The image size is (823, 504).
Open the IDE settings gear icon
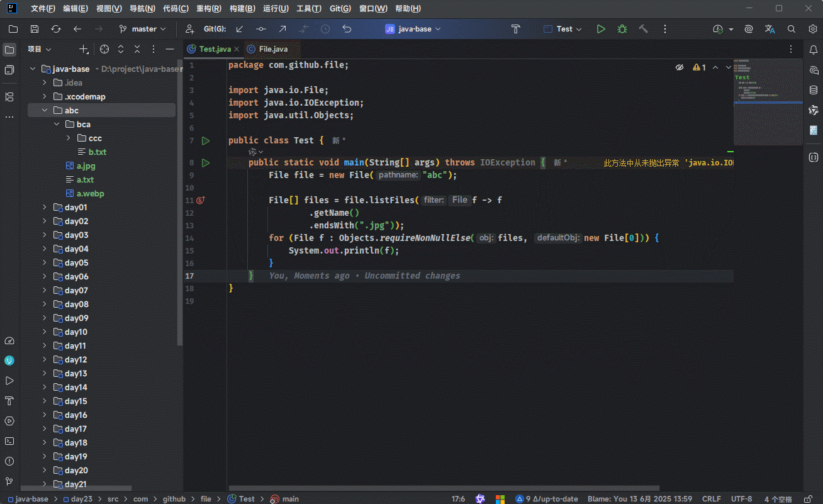point(813,29)
